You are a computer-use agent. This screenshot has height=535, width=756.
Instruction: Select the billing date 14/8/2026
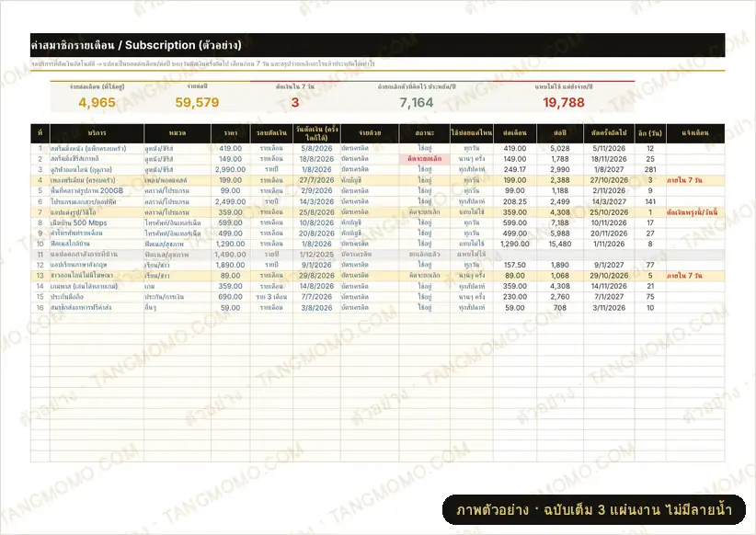click(x=316, y=286)
